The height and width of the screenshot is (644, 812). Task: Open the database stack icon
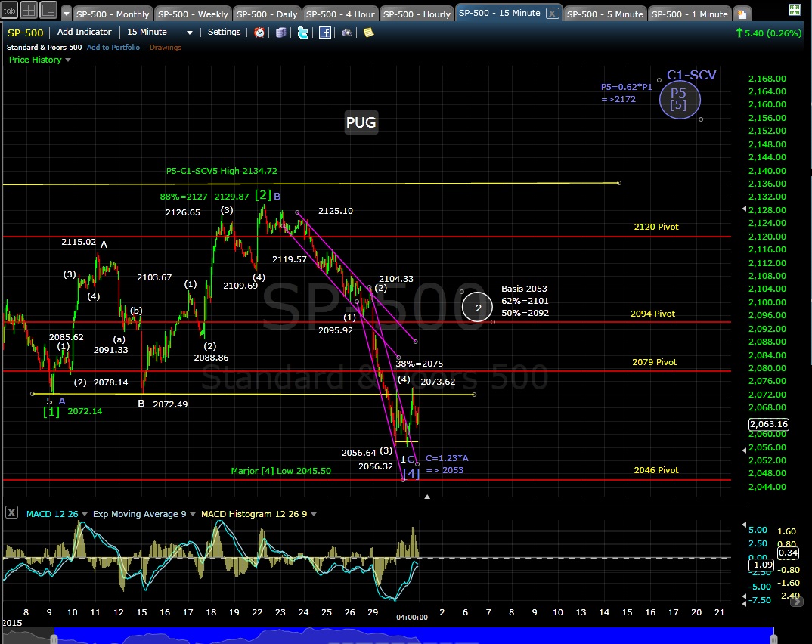point(280,33)
